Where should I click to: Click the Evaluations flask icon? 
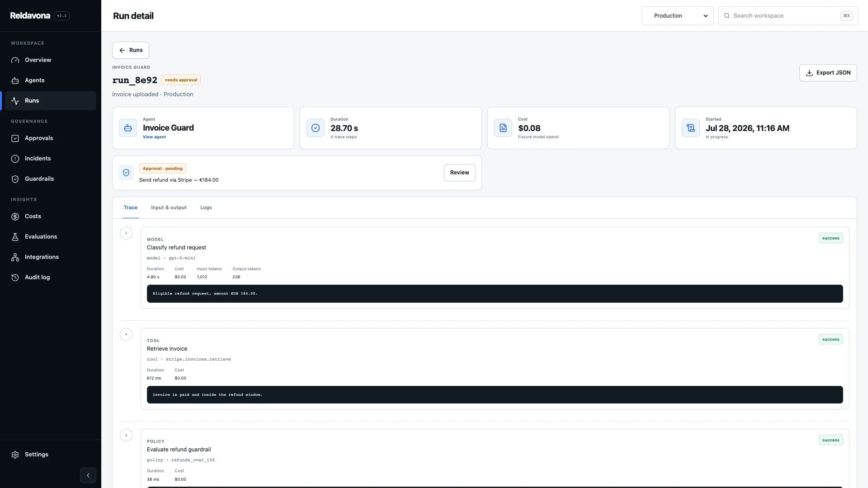click(x=15, y=237)
